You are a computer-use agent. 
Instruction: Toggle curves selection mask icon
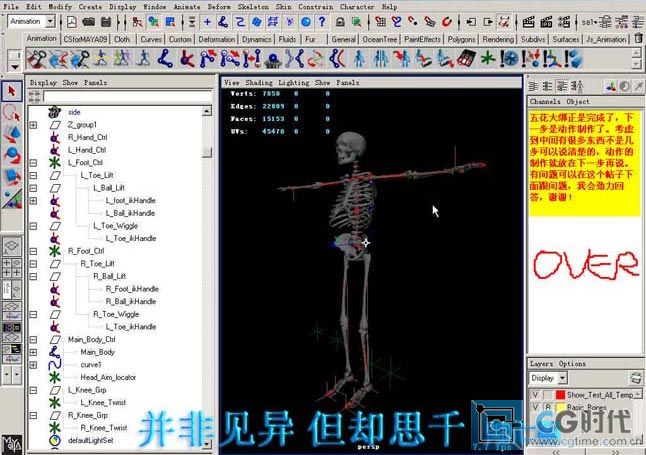pyautogui.click(x=240, y=22)
